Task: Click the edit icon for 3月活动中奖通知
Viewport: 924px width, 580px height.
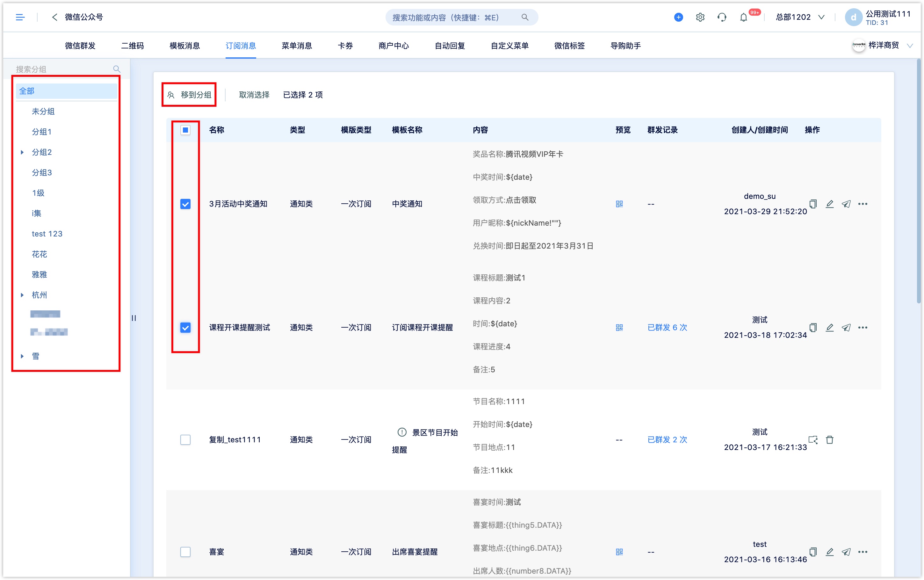Action: click(829, 204)
